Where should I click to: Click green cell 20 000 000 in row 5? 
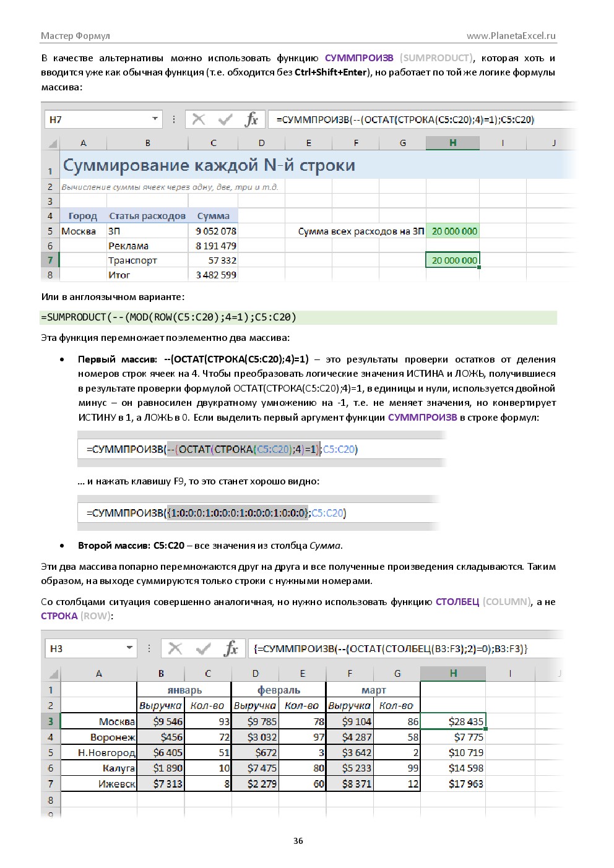coord(452,231)
